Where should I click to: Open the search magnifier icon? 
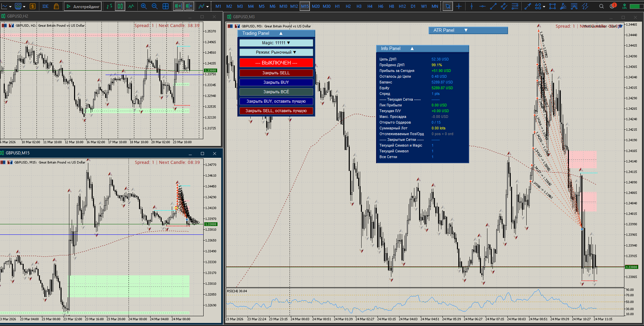601,6
